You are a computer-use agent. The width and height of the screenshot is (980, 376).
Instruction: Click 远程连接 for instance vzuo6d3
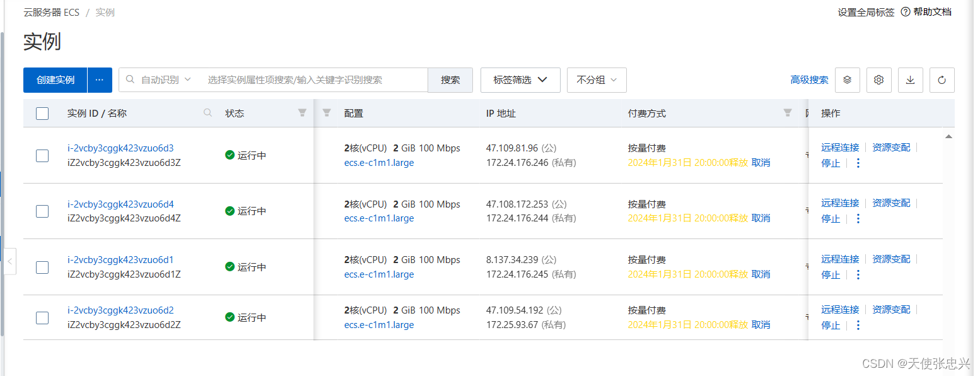coord(840,148)
